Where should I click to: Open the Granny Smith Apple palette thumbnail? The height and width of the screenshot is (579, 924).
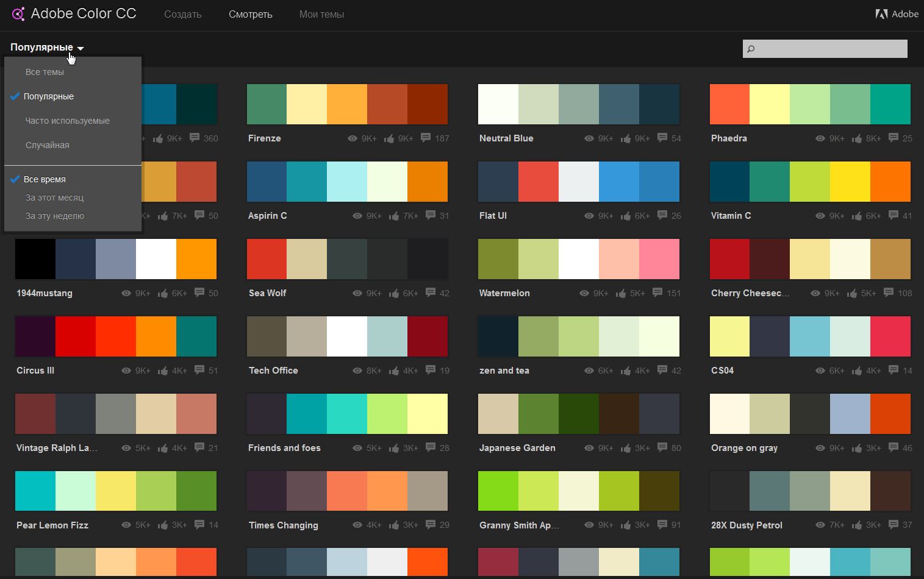point(579,491)
